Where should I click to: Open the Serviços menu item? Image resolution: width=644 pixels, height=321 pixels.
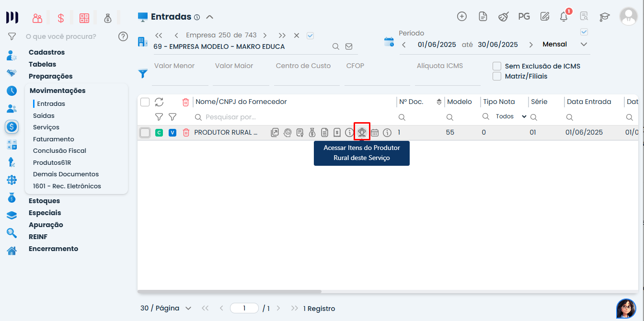pos(46,127)
